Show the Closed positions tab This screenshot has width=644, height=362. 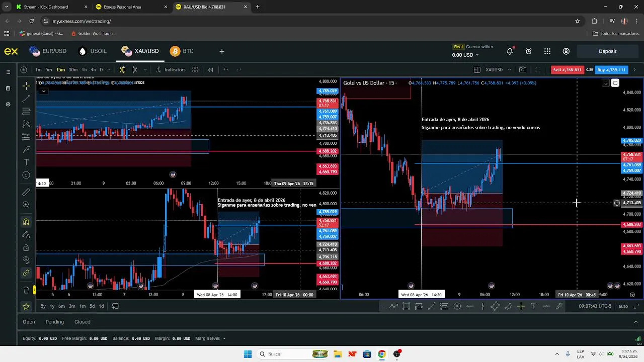coord(83,322)
